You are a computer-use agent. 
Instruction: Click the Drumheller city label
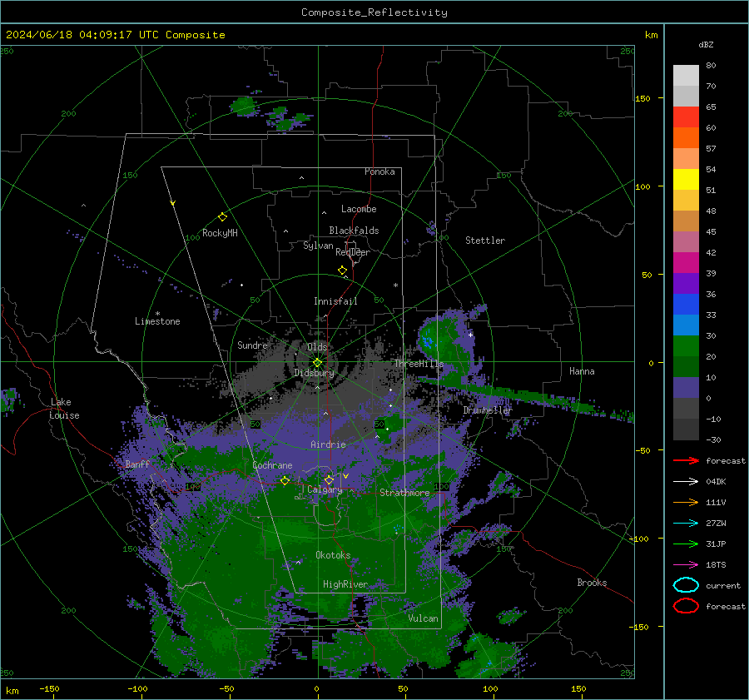(x=487, y=410)
